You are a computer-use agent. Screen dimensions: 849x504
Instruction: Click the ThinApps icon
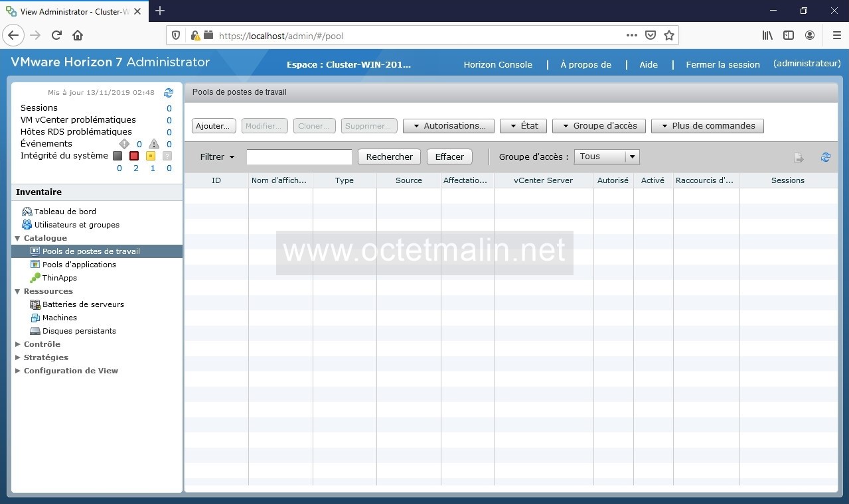pyautogui.click(x=35, y=278)
